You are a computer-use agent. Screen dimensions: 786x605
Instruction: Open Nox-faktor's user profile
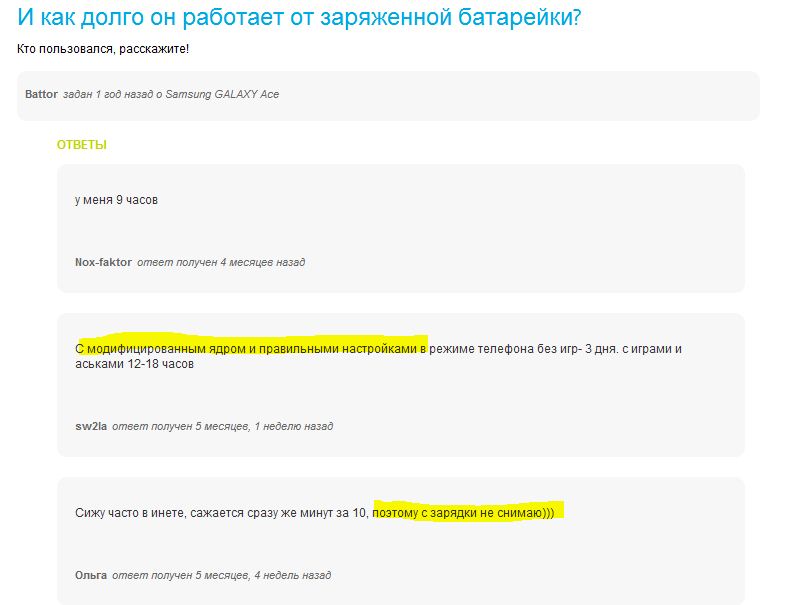(x=103, y=262)
